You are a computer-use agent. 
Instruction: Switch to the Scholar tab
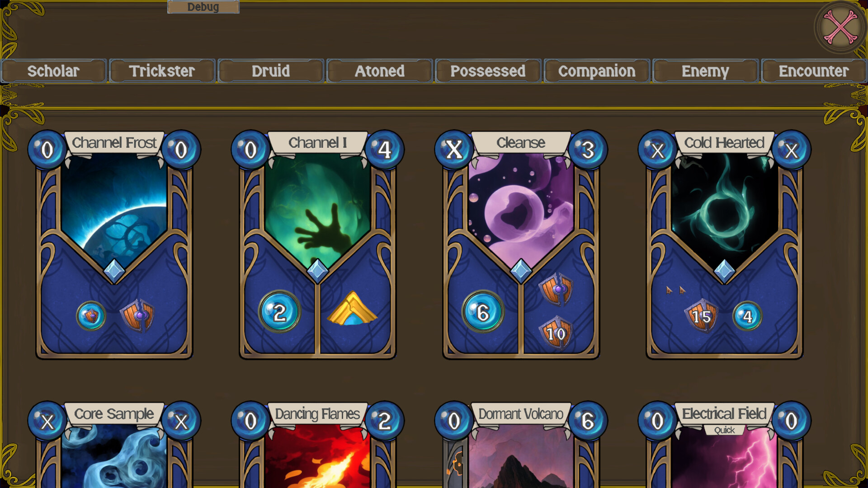tap(53, 71)
